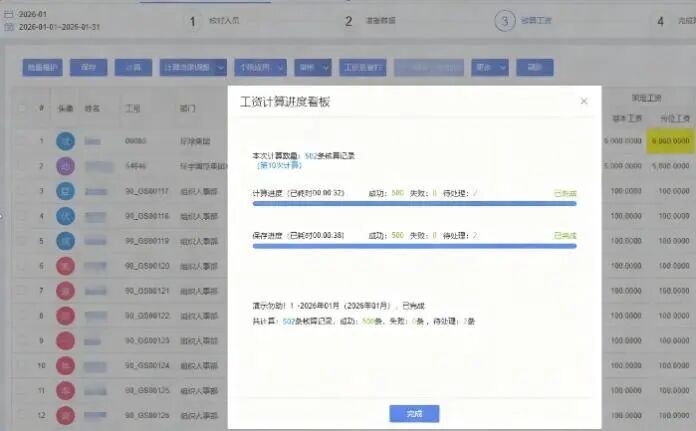Click the red avatar for 90_GS00122
Image resolution: width=696 pixels, height=431 pixels.
65,316
